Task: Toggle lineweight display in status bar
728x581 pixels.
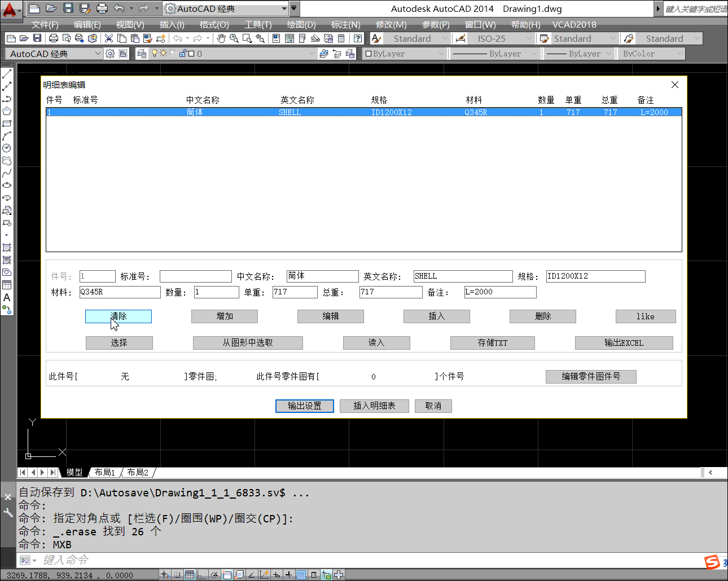Action: point(288,575)
